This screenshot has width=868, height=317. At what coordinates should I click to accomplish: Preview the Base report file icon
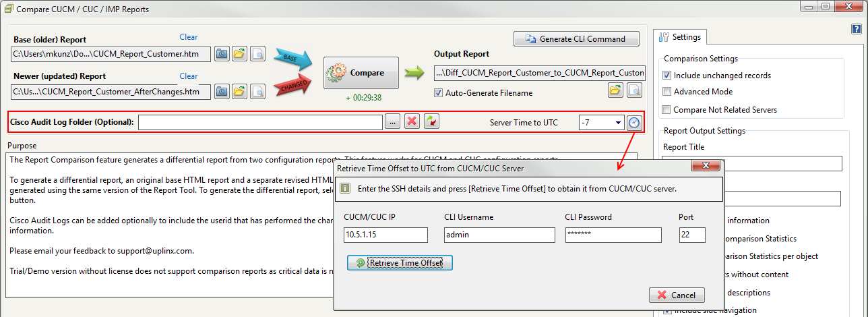(257, 54)
